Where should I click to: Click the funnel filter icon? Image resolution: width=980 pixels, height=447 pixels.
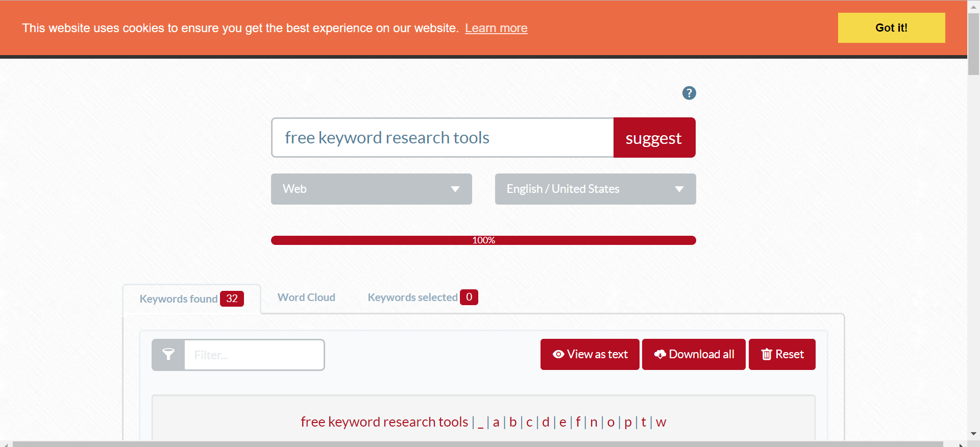pos(168,355)
